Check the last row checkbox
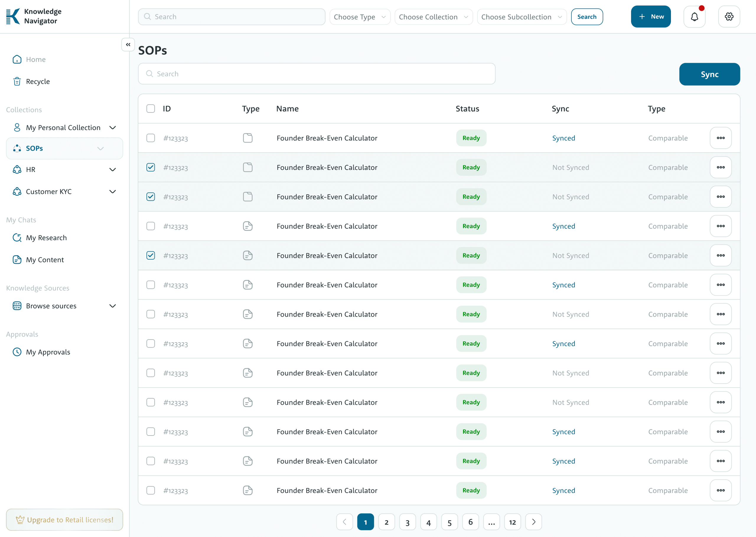Viewport: 756px width, 537px height. coord(151,490)
